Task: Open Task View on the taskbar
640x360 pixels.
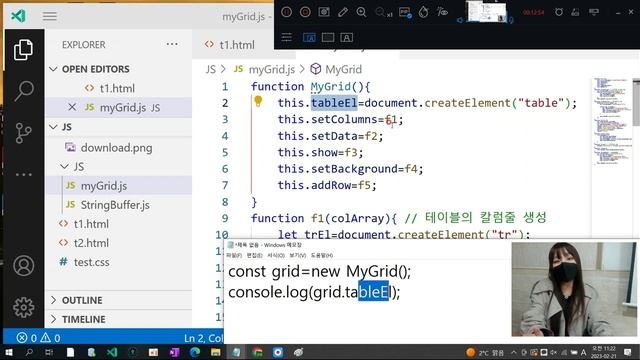Action: coord(49,352)
